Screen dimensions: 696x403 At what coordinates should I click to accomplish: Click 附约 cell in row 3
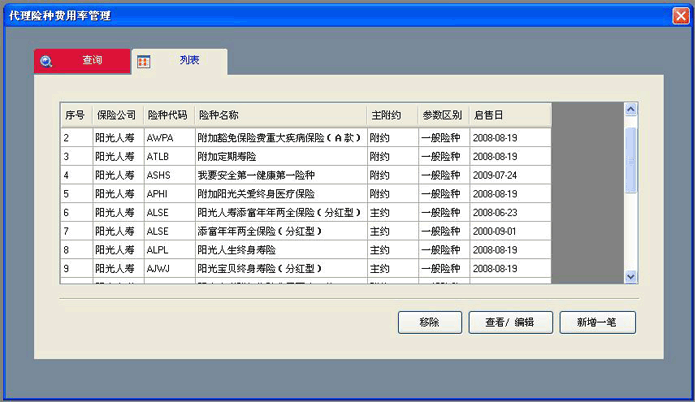pyautogui.click(x=393, y=157)
